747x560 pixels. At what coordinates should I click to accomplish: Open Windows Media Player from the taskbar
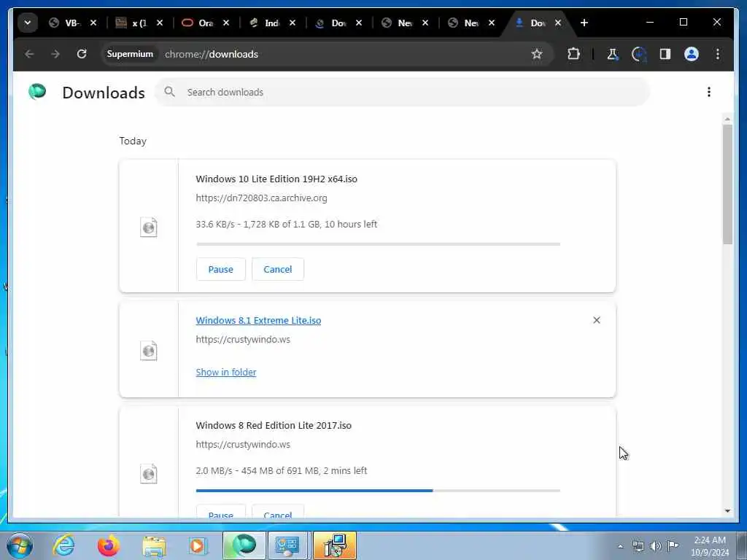[x=198, y=545]
